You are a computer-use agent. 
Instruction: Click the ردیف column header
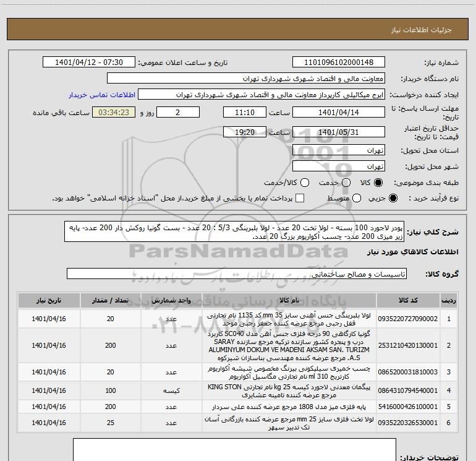[x=449, y=300]
